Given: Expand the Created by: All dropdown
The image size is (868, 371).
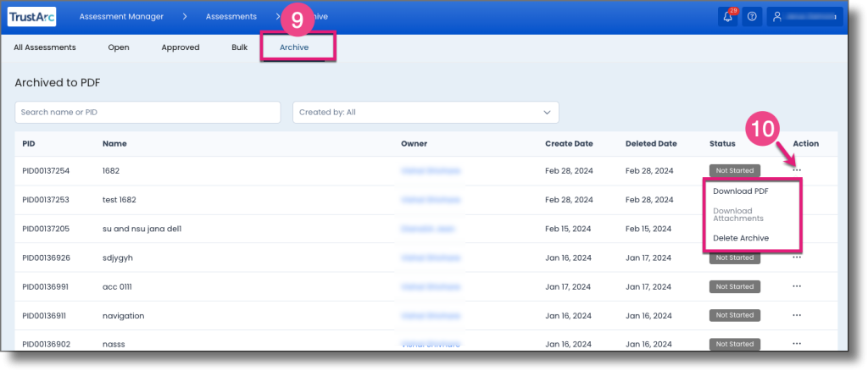Looking at the screenshot, I should click(x=426, y=113).
